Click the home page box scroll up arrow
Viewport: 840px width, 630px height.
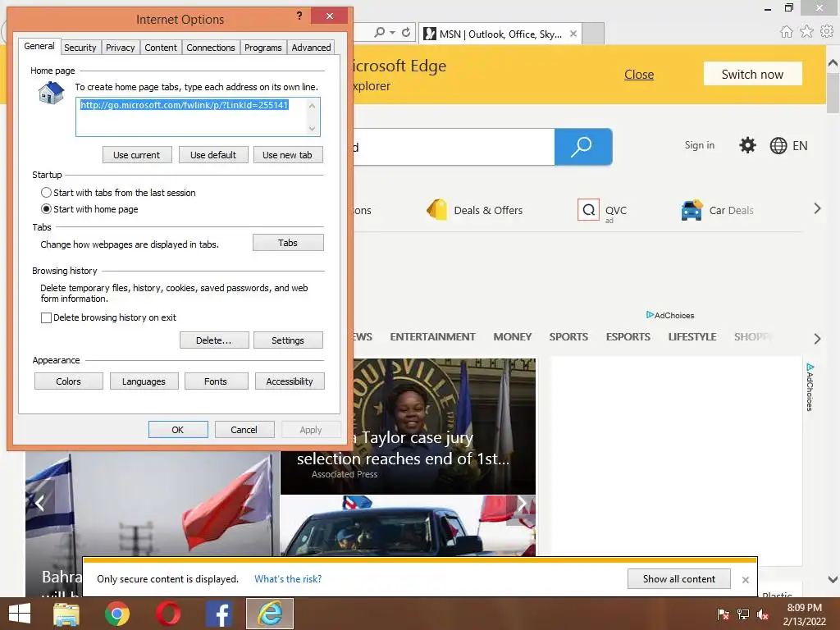coord(313,106)
